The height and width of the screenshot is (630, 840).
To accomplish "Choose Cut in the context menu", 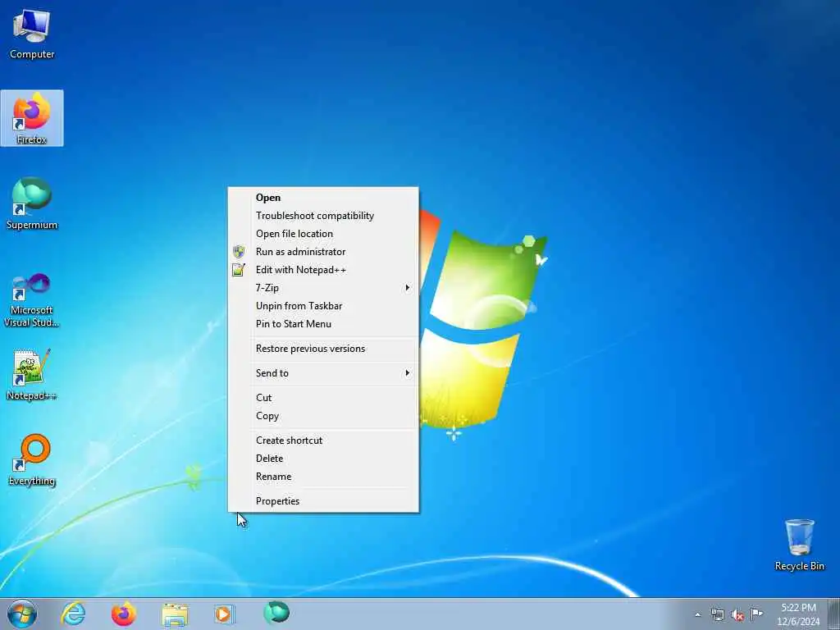I will click(323, 398).
